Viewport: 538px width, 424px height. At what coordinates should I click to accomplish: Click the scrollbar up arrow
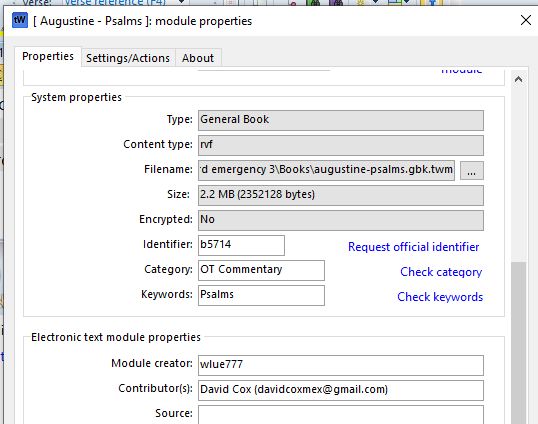(x=518, y=80)
